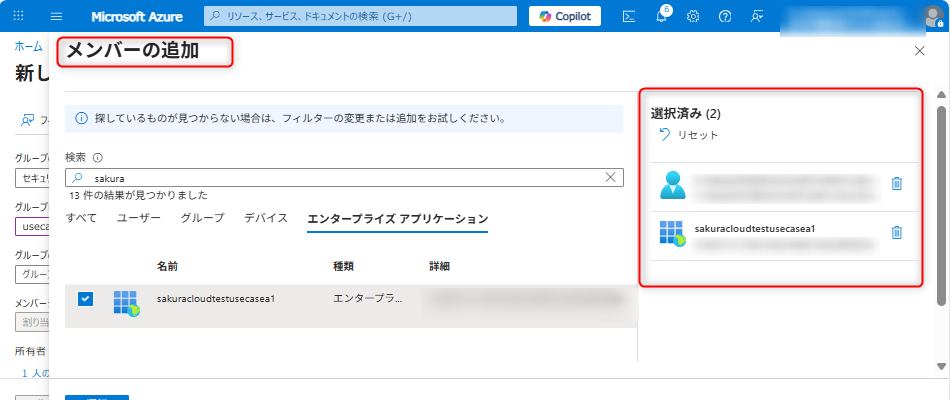This screenshot has width=950, height=400.
Task: Click the app icon in sakuracloudtestusecasea1 row
Action: tap(126, 302)
